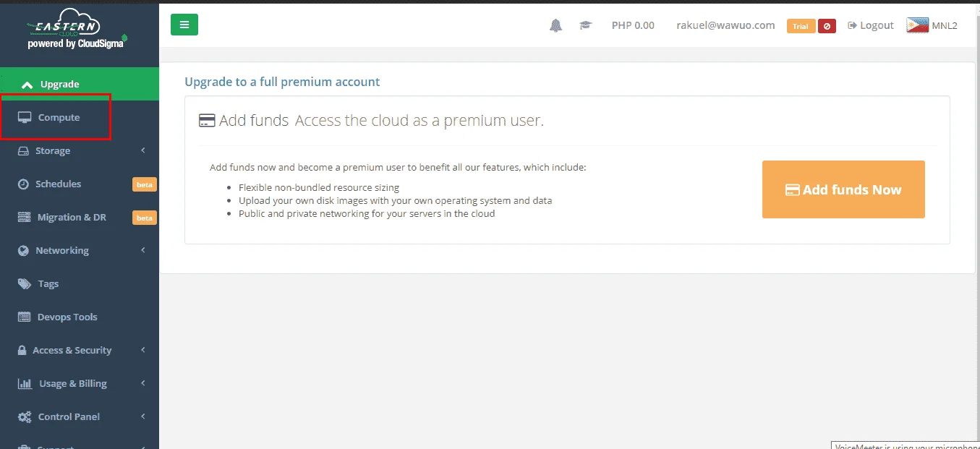Select the Philippines flag MNL2 location
980x449 pixels.
click(932, 25)
